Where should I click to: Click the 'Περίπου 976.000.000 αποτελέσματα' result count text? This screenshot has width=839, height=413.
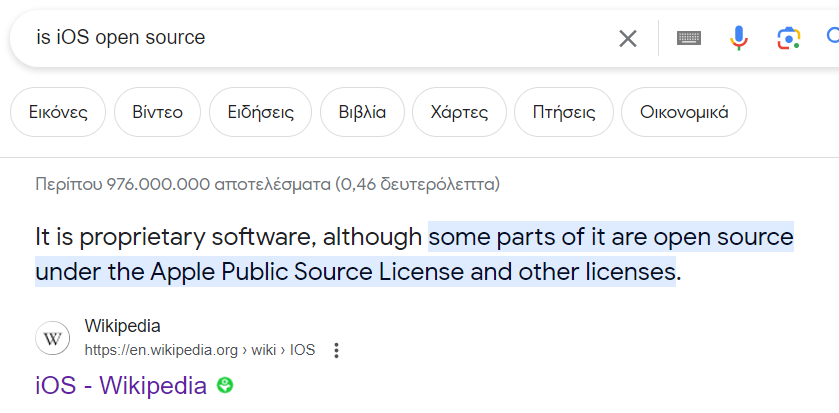(x=268, y=185)
